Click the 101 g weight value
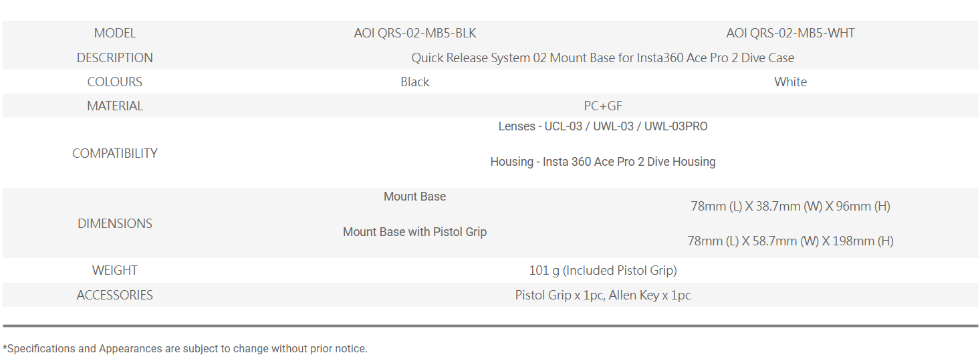980x361 pixels. point(603,270)
